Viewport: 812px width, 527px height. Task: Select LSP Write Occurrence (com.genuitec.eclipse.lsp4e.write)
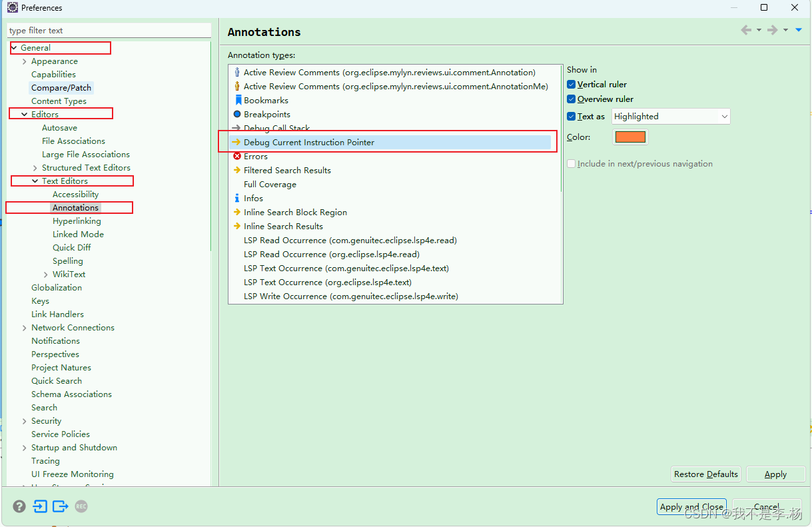pyautogui.click(x=351, y=296)
